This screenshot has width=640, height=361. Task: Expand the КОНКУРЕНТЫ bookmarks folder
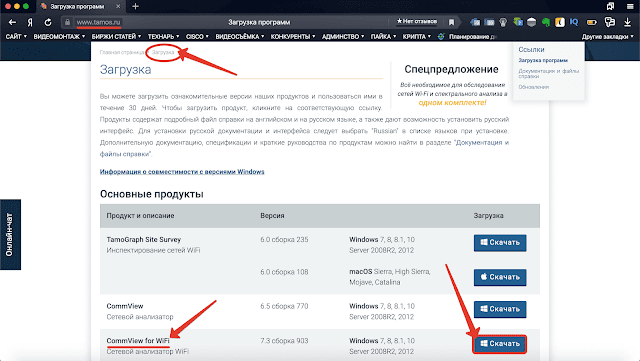(x=293, y=36)
